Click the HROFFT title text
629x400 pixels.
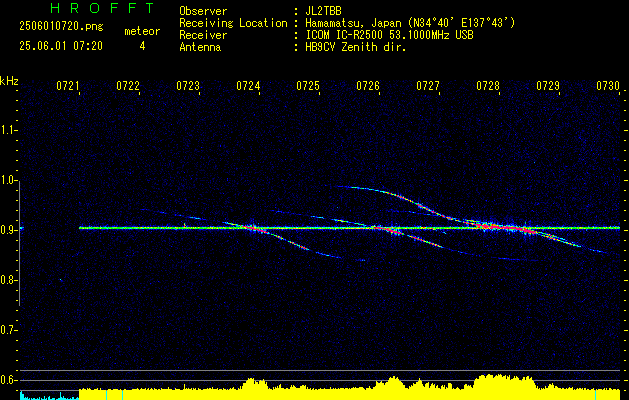click(102, 8)
